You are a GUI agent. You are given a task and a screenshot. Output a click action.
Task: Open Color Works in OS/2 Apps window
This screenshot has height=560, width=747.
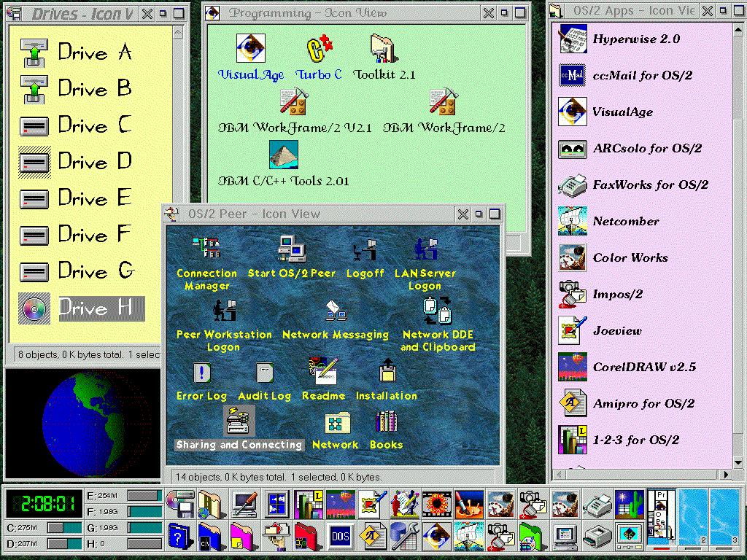[x=572, y=257]
